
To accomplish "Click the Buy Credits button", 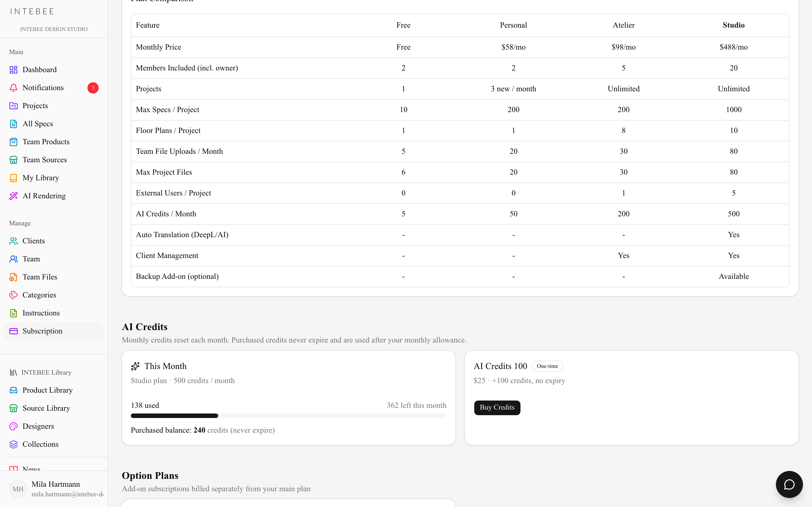I will [x=497, y=407].
